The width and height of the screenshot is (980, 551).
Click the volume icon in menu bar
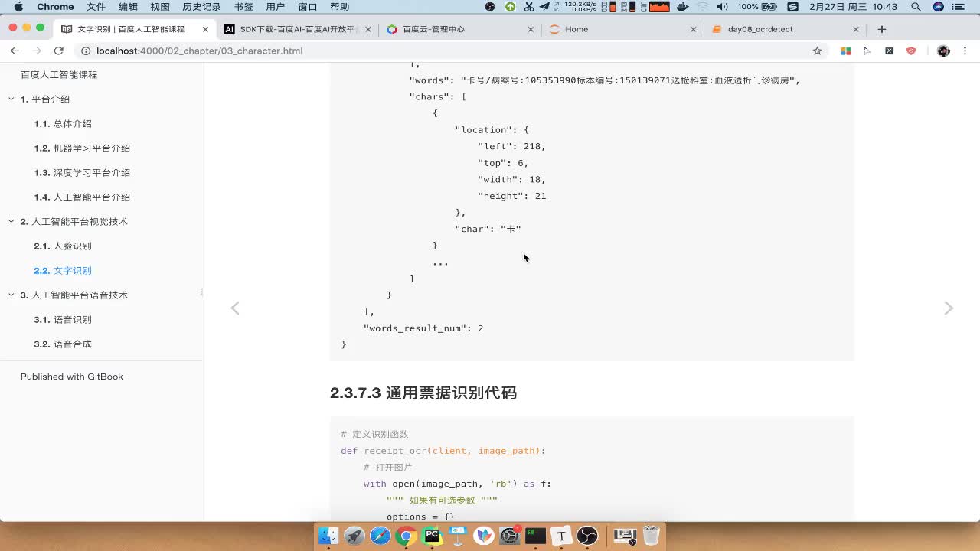[x=721, y=7]
